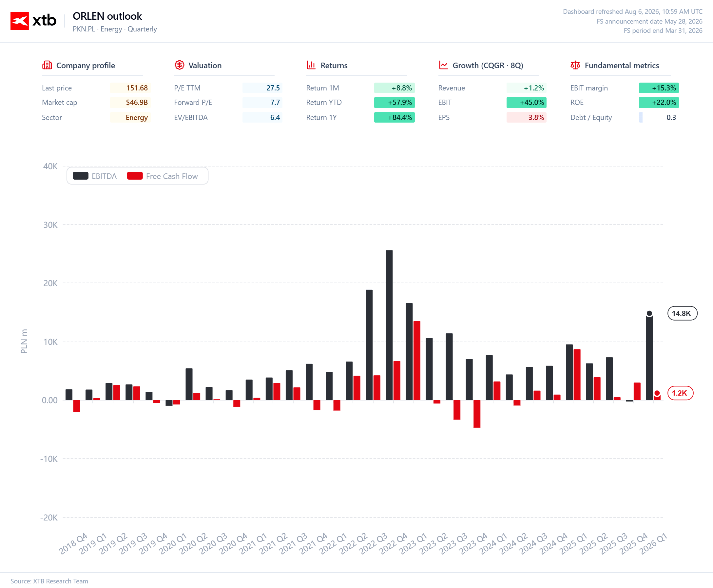Image resolution: width=713 pixels, height=588 pixels.
Task: Select the Fundamental metrics heading
Action: 622,65
